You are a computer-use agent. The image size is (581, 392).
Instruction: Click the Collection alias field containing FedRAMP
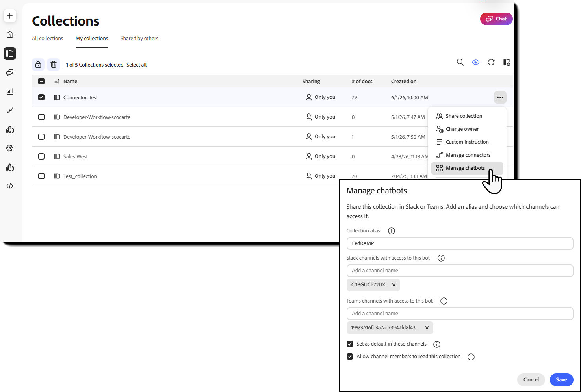(460, 243)
